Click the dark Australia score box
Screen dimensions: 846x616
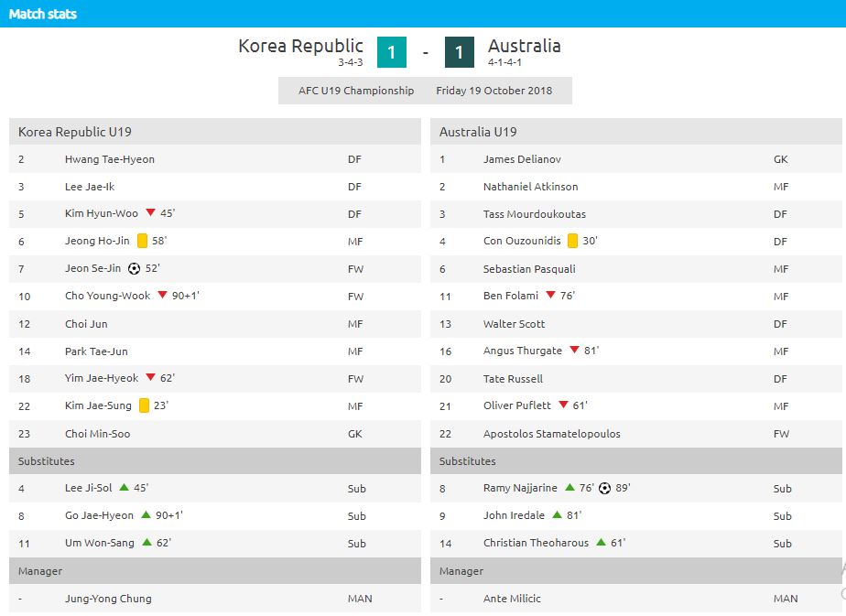459,52
